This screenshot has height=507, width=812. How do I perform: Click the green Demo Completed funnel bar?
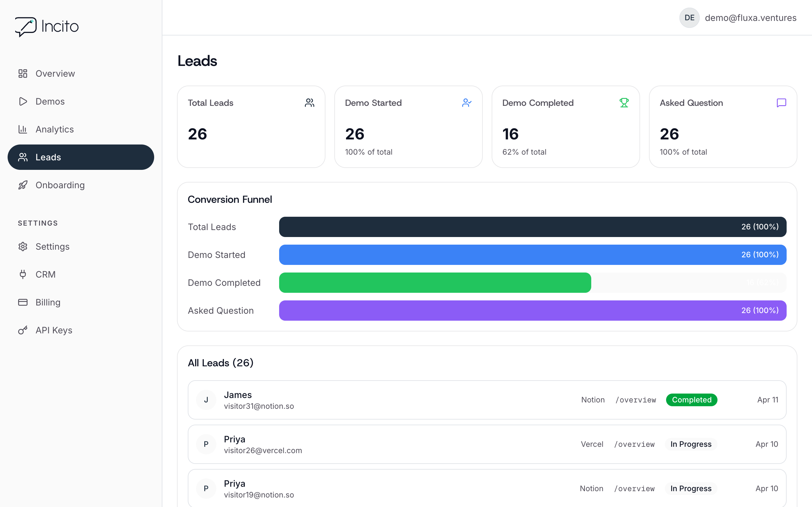coord(435,282)
